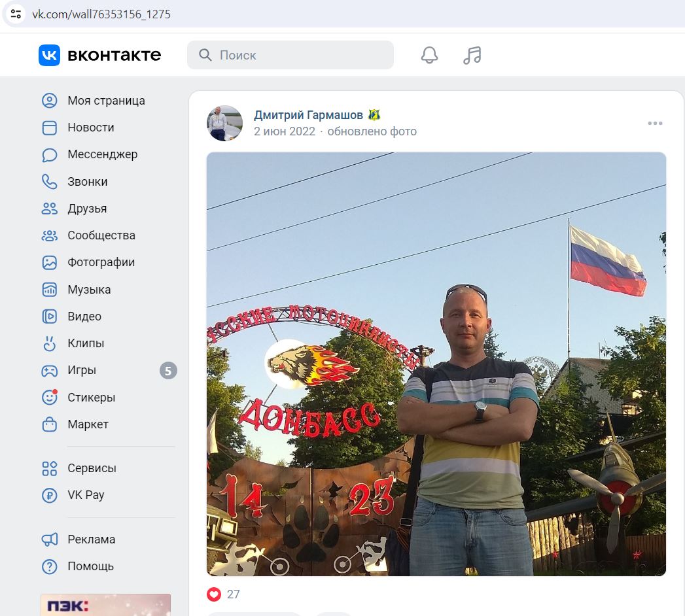The image size is (685, 616).
Task: Open the ВКонтакте home wordmark
Action: [x=114, y=55]
